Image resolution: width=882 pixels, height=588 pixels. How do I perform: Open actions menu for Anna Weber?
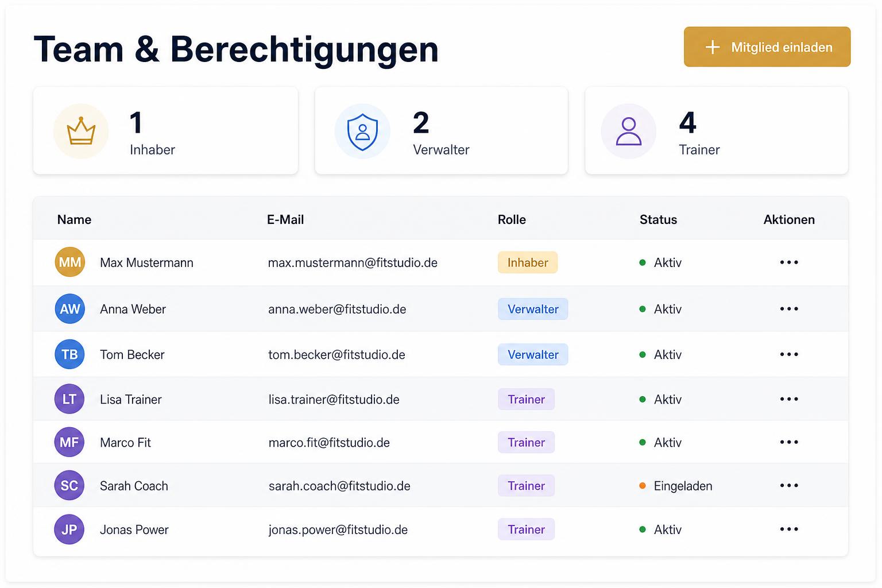click(x=789, y=309)
